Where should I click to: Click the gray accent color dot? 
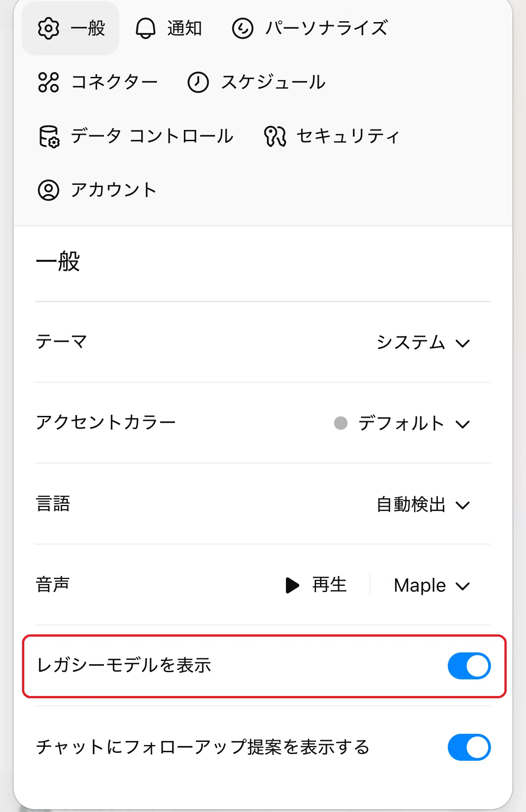pyautogui.click(x=341, y=423)
